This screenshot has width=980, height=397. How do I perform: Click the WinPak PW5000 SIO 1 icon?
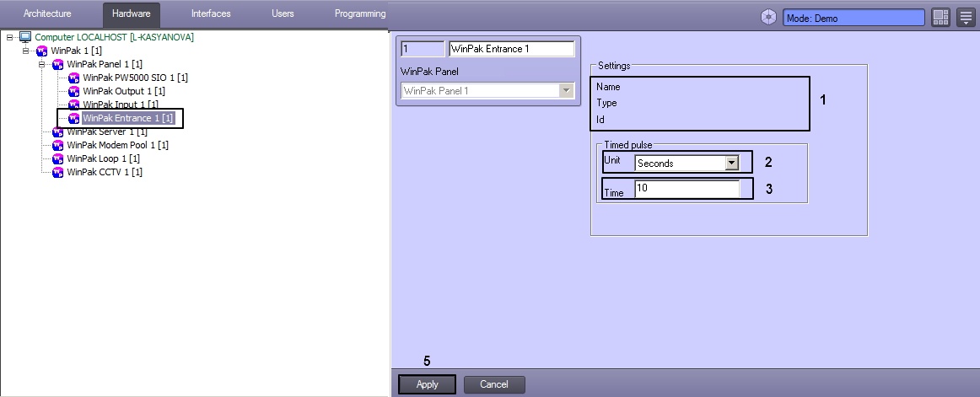click(73, 78)
